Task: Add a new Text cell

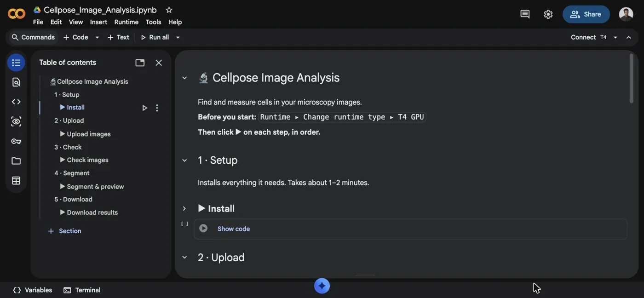Action: click(118, 37)
